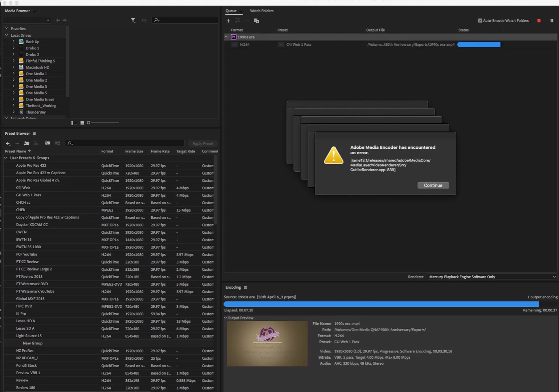This screenshot has height=392, width=559.
Task: Open the C4i Web 1 Pass preset dropdown
Action: (281, 45)
